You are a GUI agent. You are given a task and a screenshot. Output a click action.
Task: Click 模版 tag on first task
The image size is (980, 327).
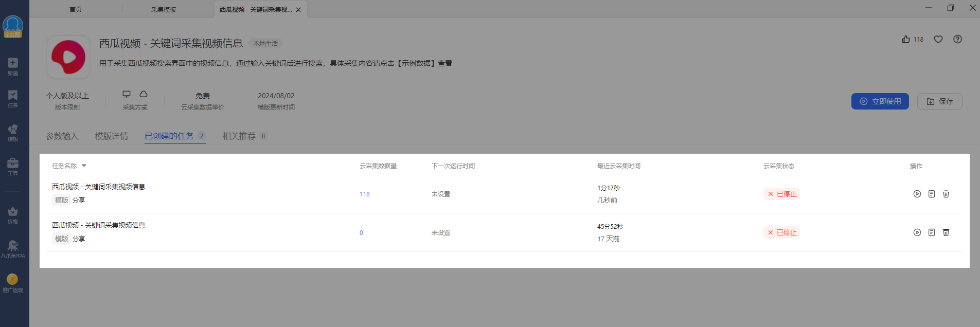62,200
